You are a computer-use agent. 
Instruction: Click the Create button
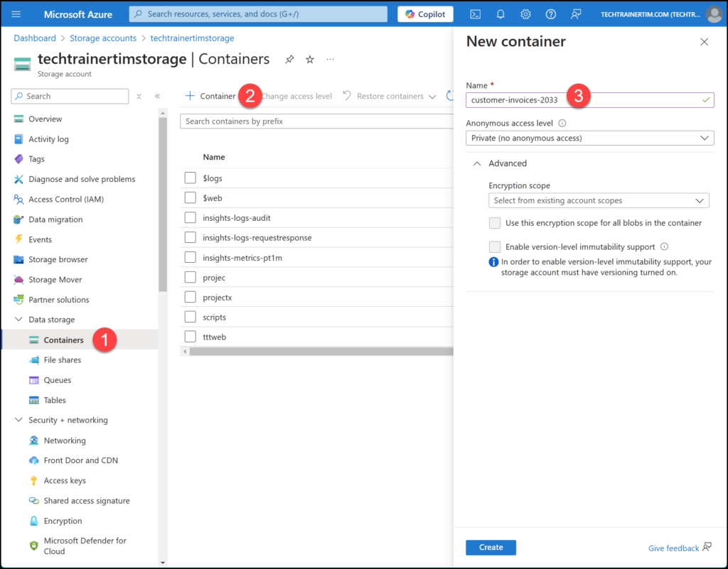[x=491, y=548]
